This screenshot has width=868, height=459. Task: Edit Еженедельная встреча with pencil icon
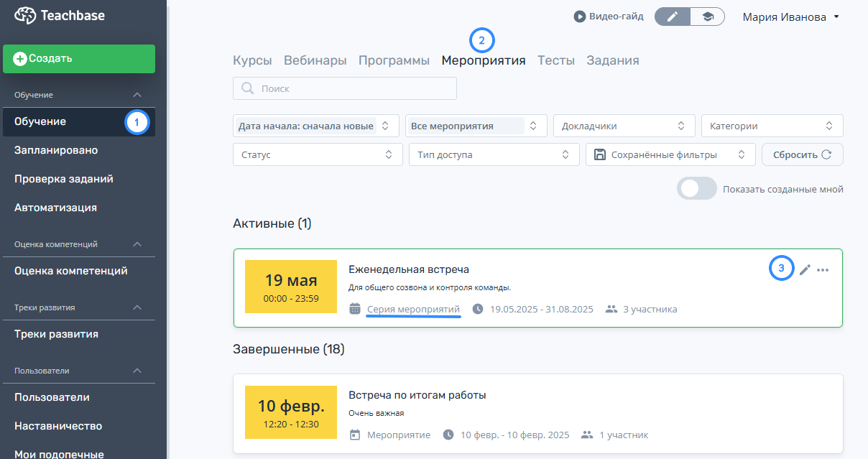pos(805,269)
